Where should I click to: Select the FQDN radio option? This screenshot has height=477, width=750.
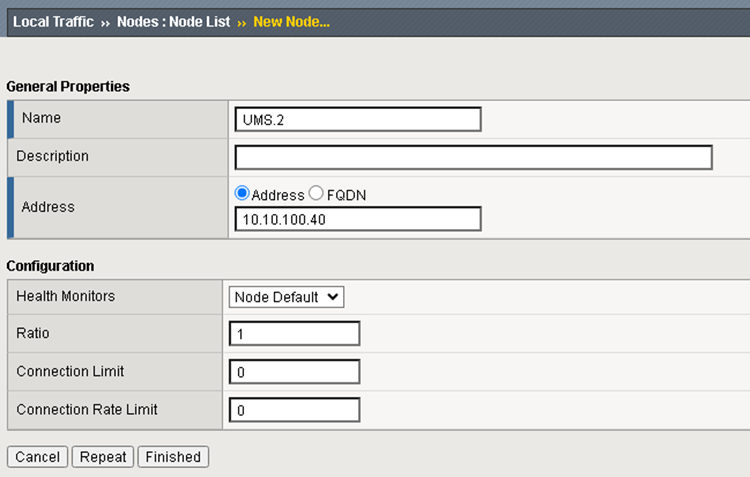pyautogui.click(x=316, y=194)
